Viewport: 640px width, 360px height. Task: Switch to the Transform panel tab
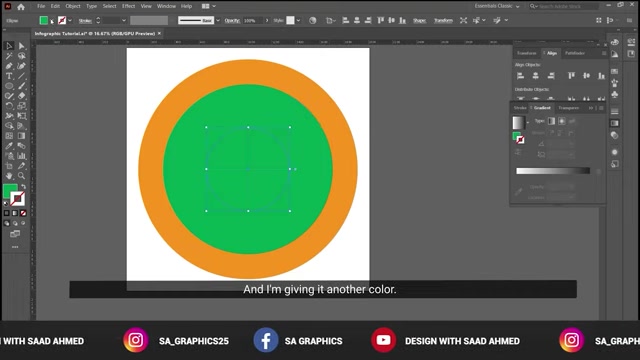(x=527, y=53)
